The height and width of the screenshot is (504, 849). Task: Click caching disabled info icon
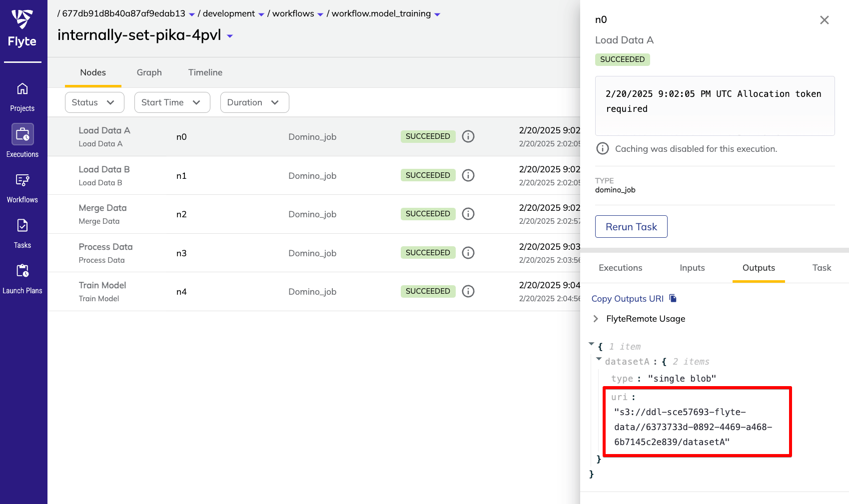click(603, 148)
